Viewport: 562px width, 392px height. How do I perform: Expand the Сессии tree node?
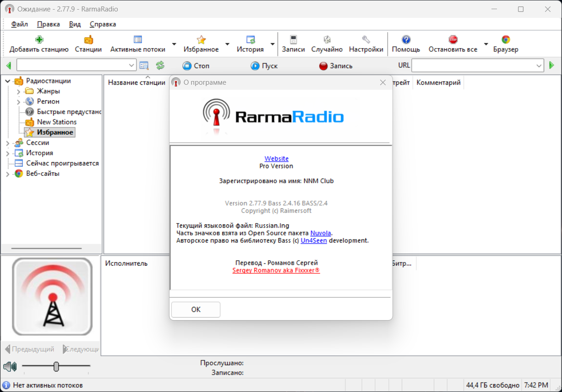pyautogui.click(x=7, y=143)
